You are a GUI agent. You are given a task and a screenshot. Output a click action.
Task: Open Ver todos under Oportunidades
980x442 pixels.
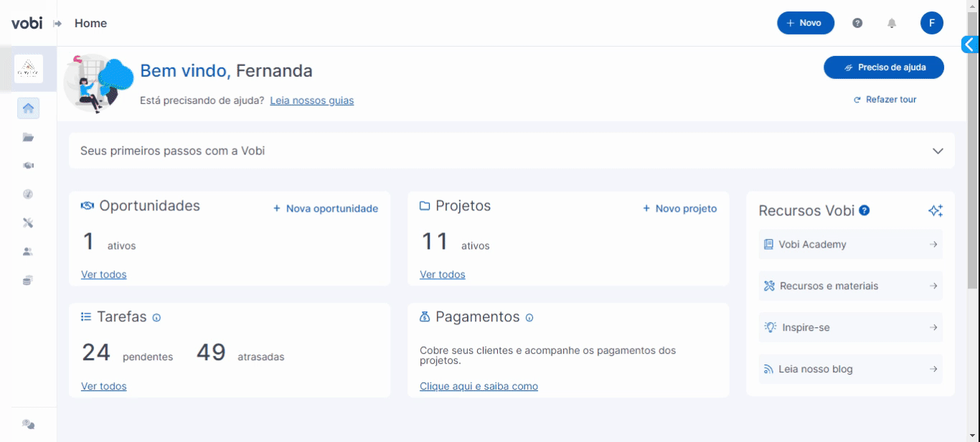pos(104,275)
